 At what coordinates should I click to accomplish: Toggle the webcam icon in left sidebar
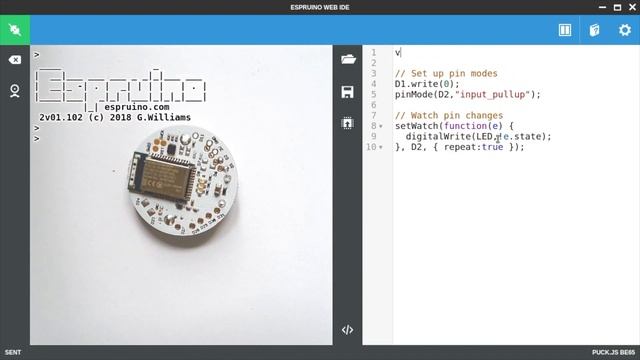click(15, 91)
